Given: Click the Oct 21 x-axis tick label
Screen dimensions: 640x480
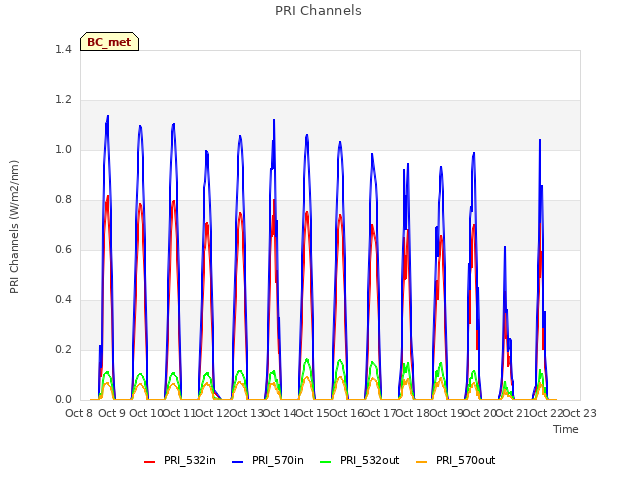Looking at the screenshot, I should click(513, 413).
